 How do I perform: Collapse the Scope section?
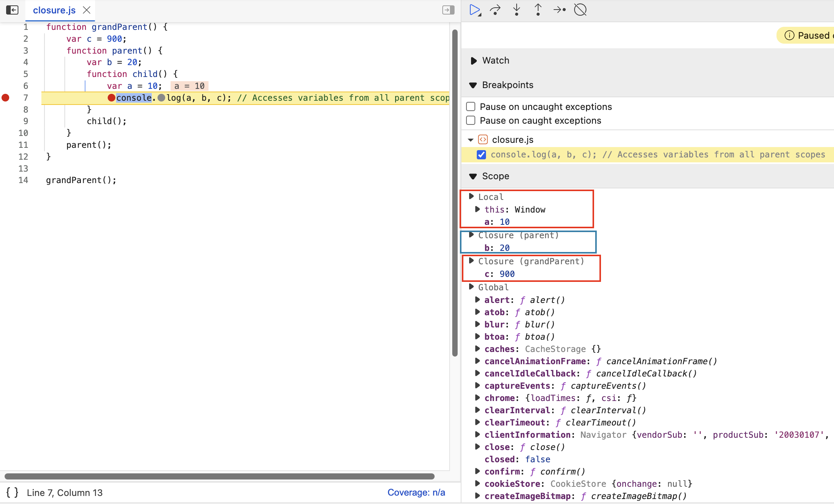473,176
